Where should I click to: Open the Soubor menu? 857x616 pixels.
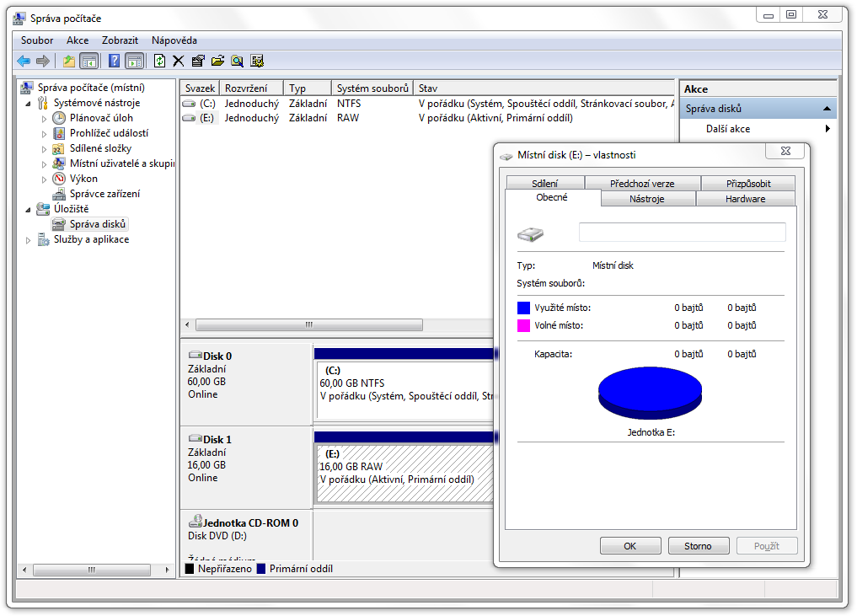[37, 40]
